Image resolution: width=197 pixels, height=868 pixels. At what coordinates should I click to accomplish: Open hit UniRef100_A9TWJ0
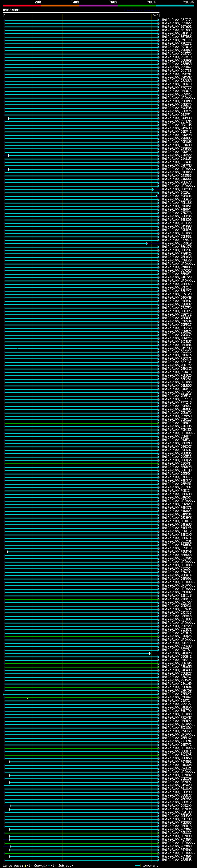[176, 47]
